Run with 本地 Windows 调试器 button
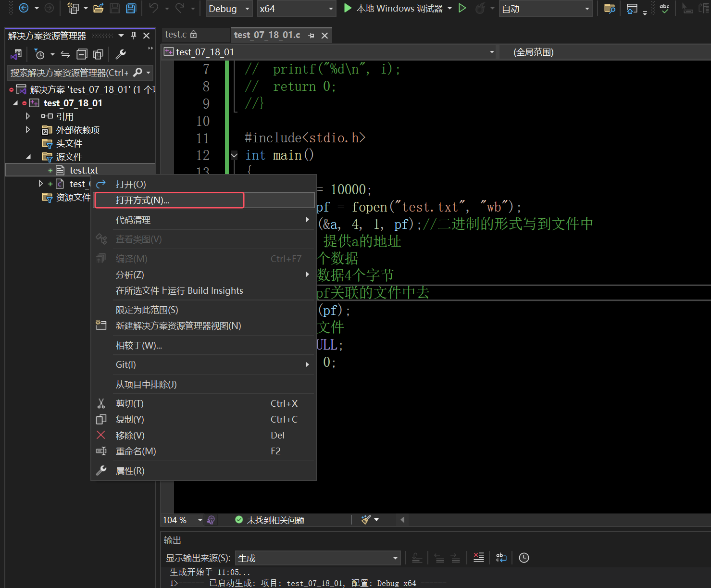The width and height of the screenshot is (711, 588). coord(393,9)
